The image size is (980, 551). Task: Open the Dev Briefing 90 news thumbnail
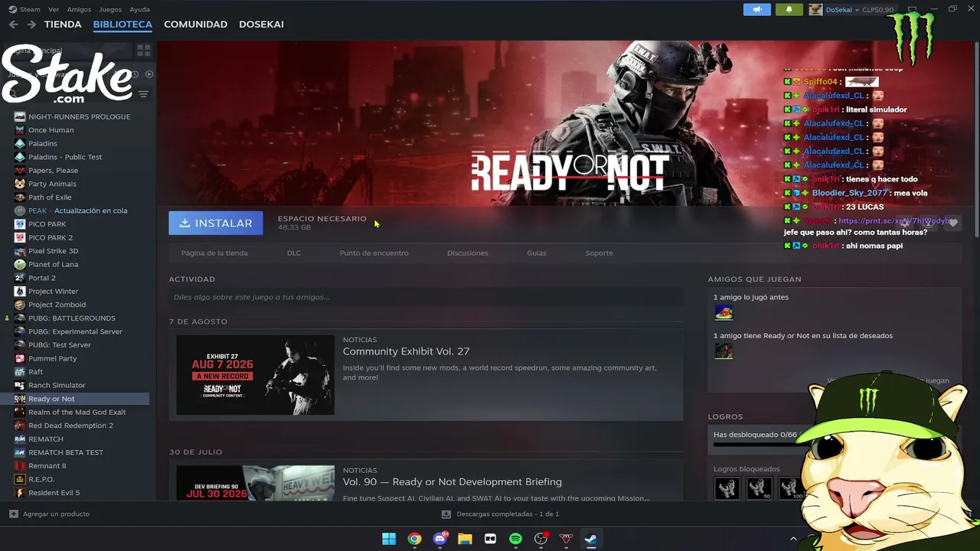pos(255,483)
